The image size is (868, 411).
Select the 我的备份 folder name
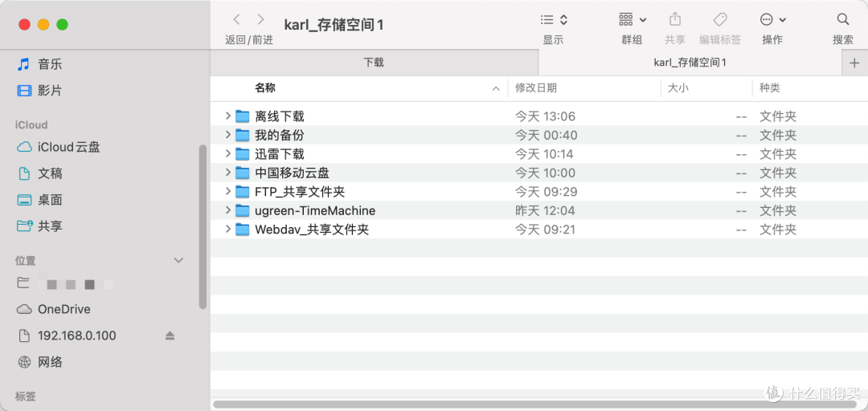(x=280, y=136)
